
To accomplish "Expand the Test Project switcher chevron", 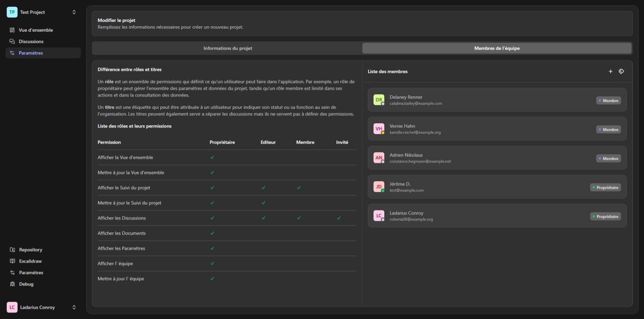I will 74,12.
